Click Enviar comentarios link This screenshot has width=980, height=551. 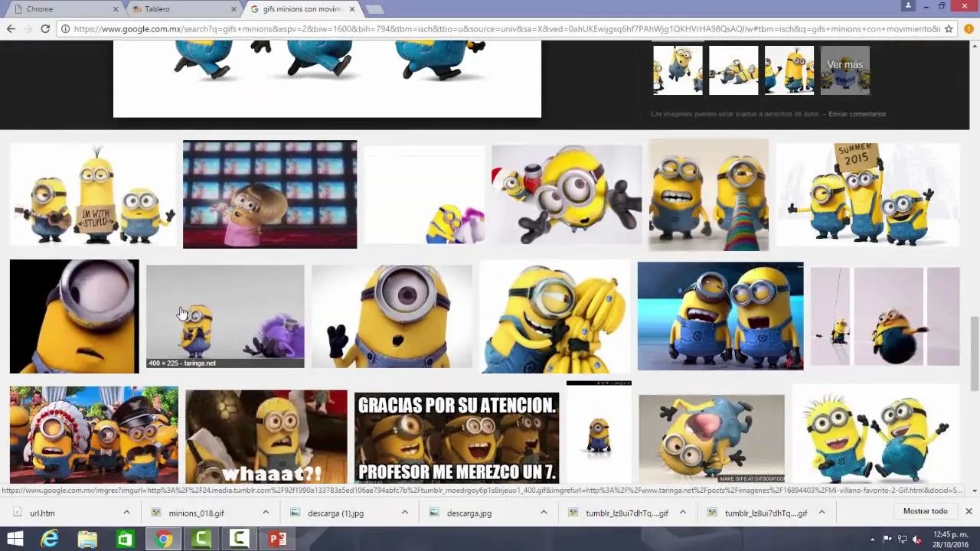857,114
